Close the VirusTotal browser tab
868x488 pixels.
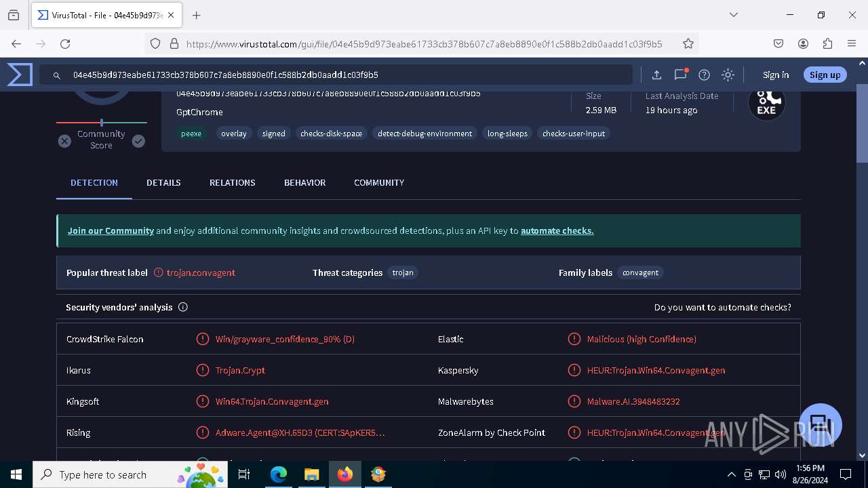click(172, 15)
